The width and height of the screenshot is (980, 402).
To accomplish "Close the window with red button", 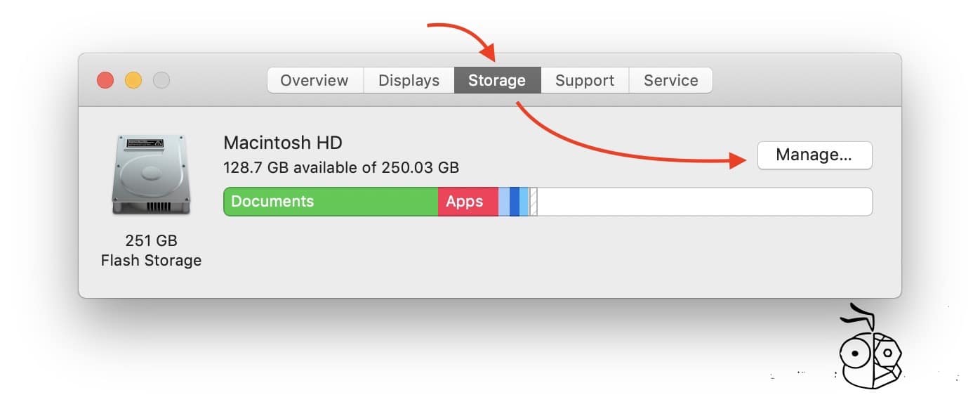I will coord(105,80).
